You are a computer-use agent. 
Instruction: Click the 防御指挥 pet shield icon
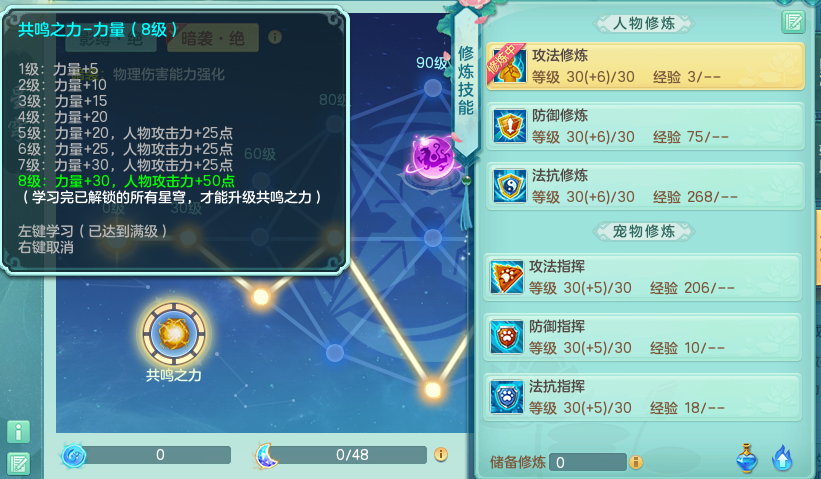coord(506,337)
